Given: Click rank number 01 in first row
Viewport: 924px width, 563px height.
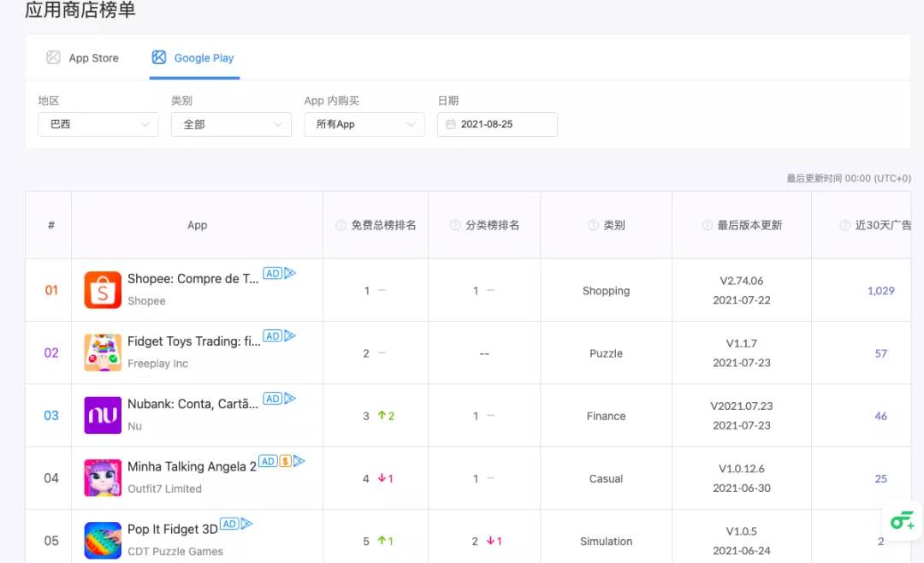Looking at the screenshot, I should coord(51,290).
